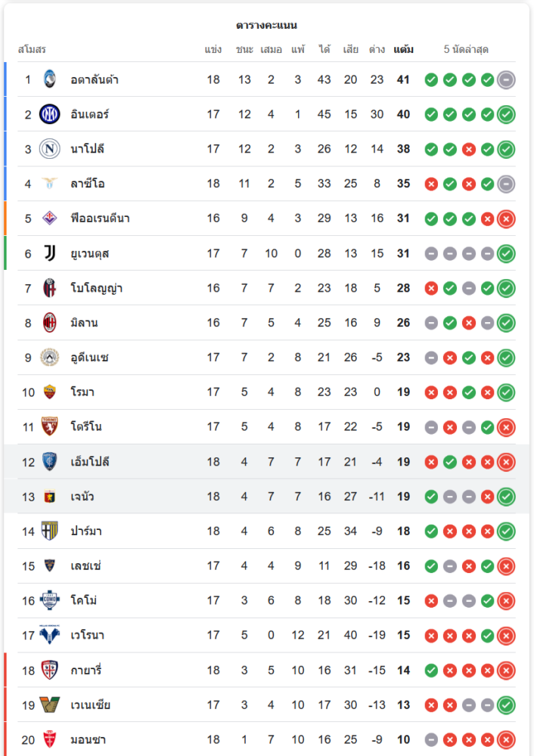
Task: Click the Fiorentina club crest icon
Action: click(50, 218)
